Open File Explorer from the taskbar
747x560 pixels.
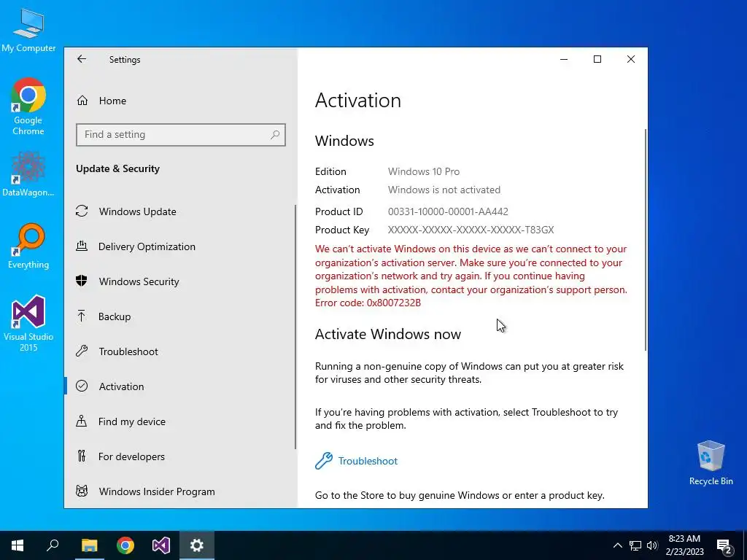point(89,545)
